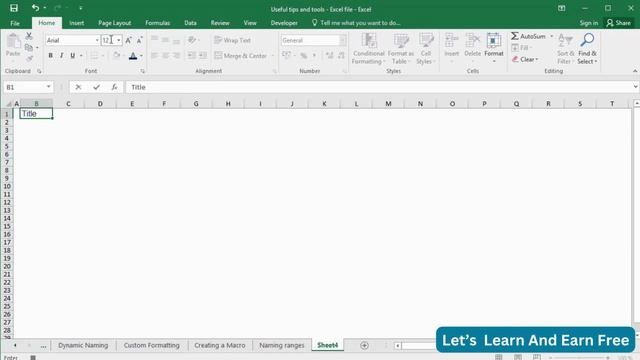Click the Select All corner triangle

click(x=8, y=104)
